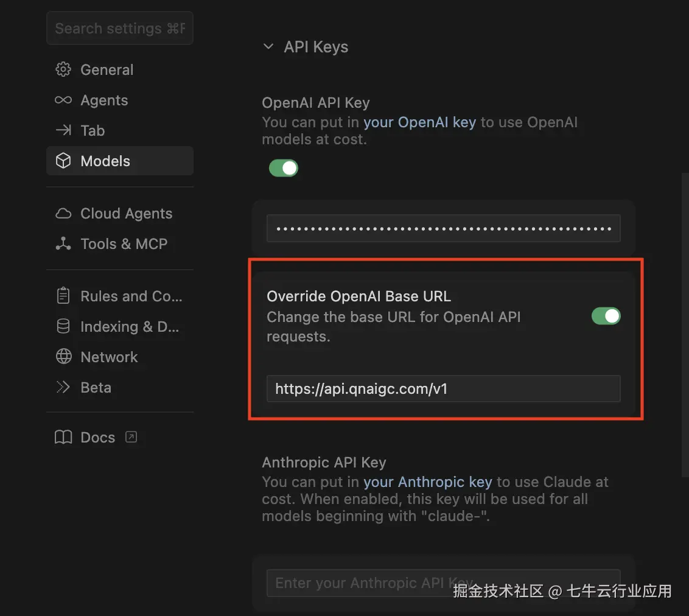Focus the Search settings field
689x616 pixels.
pyautogui.click(x=119, y=28)
